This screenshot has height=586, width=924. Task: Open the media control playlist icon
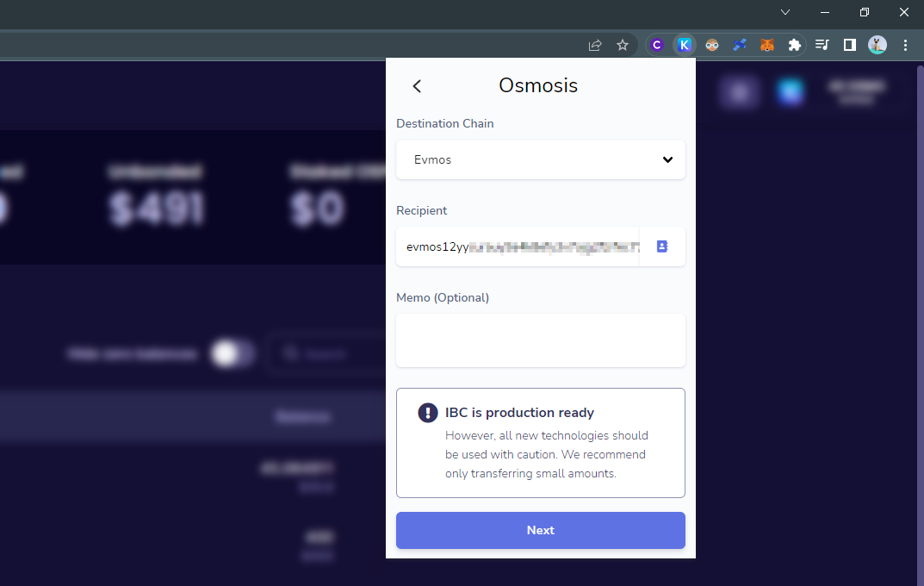[x=822, y=45]
